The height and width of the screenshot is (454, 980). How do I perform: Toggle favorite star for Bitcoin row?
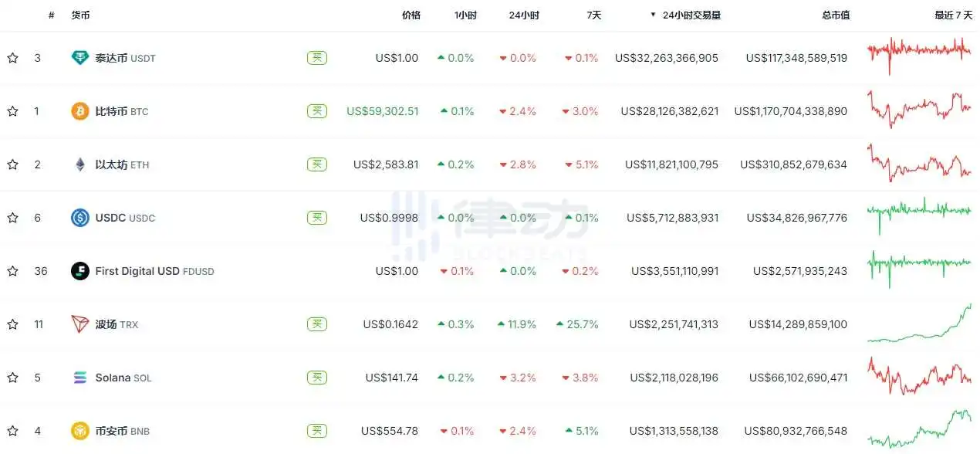coord(12,111)
